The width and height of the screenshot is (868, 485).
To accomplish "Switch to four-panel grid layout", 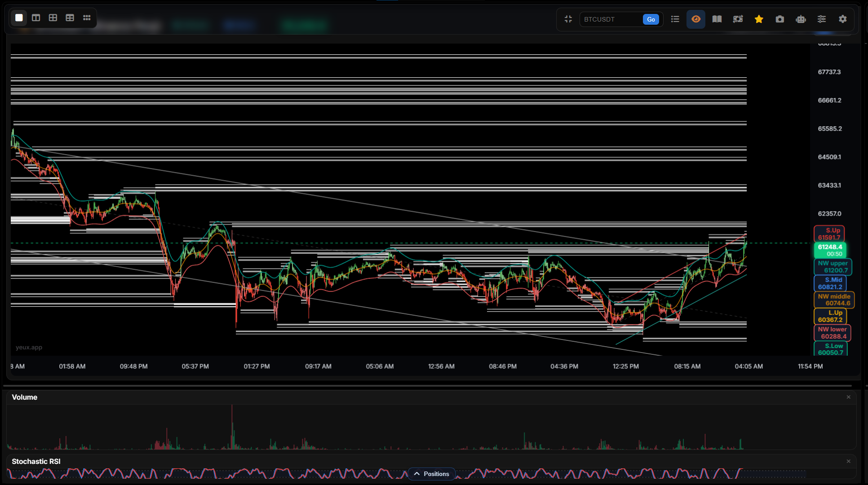I will pyautogui.click(x=53, y=18).
